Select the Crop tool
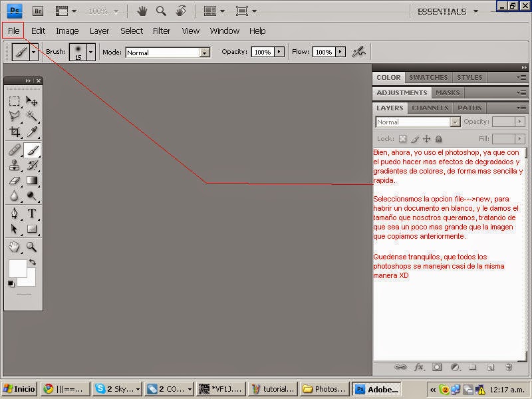Screen dimensions: 532x399 14,132
